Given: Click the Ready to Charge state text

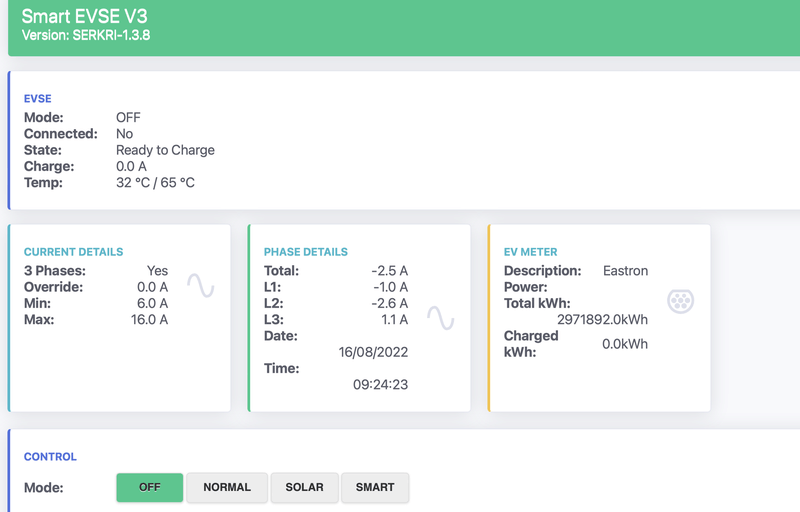Looking at the screenshot, I should point(165,150).
